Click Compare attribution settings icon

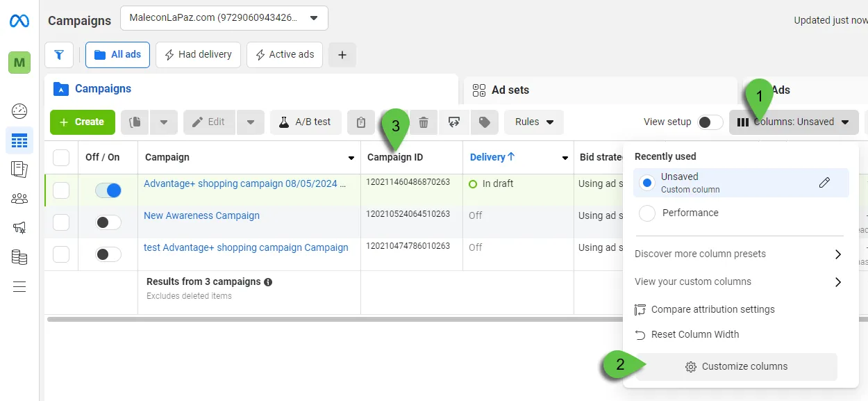click(640, 309)
